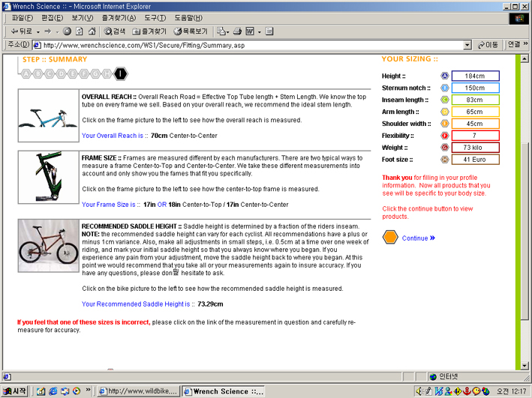The height and width of the screenshot is (398, 532).
Task: Click the Inseam length C icon
Action: coord(444,100)
